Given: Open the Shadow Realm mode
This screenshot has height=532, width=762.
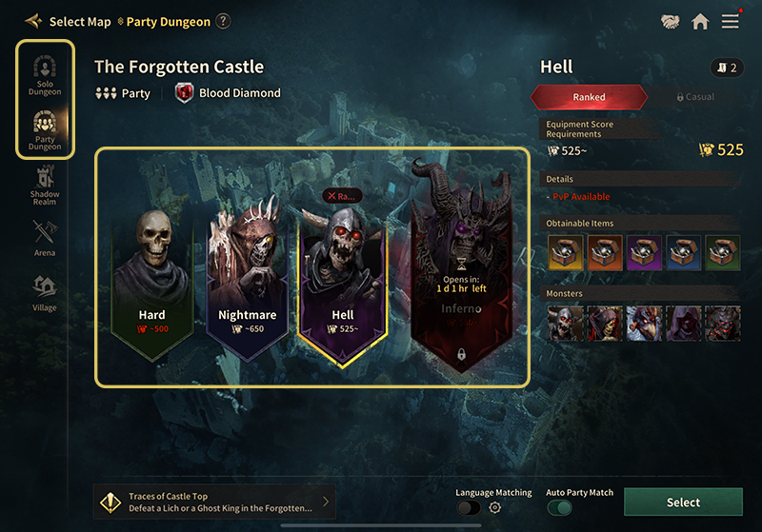Looking at the screenshot, I should point(45,186).
